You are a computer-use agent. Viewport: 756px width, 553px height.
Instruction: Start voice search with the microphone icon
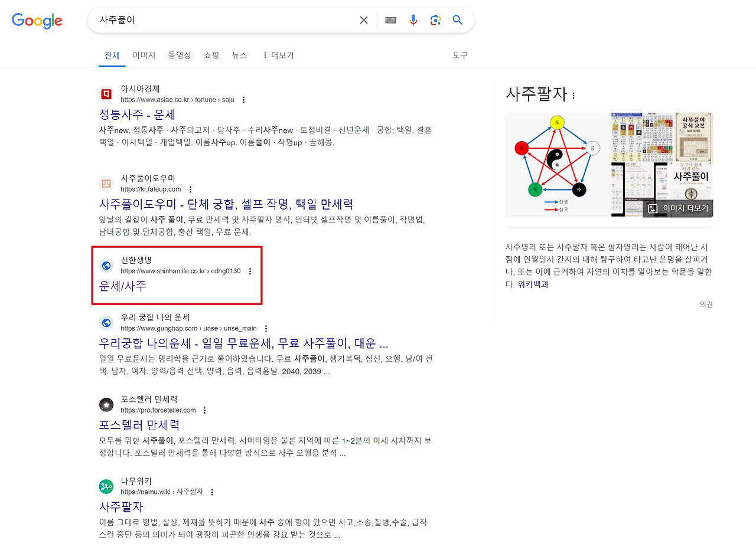(x=413, y=19)
